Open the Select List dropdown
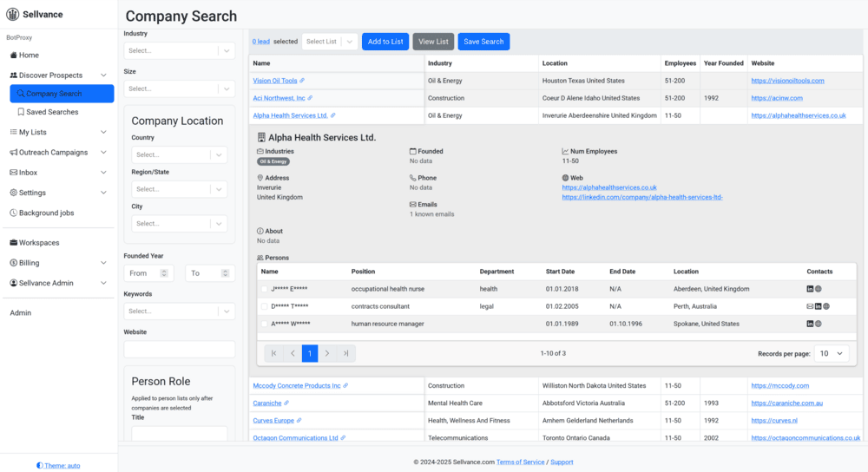868x472 pixels. pos(329,42)
